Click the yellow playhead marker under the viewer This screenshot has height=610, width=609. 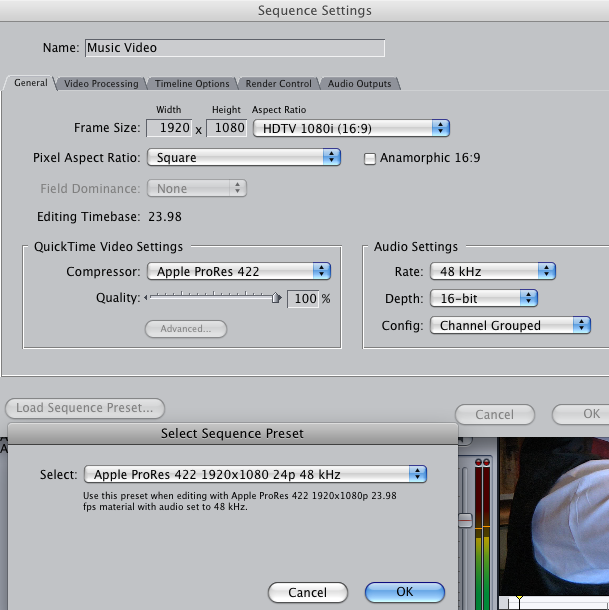pos(519,598)
